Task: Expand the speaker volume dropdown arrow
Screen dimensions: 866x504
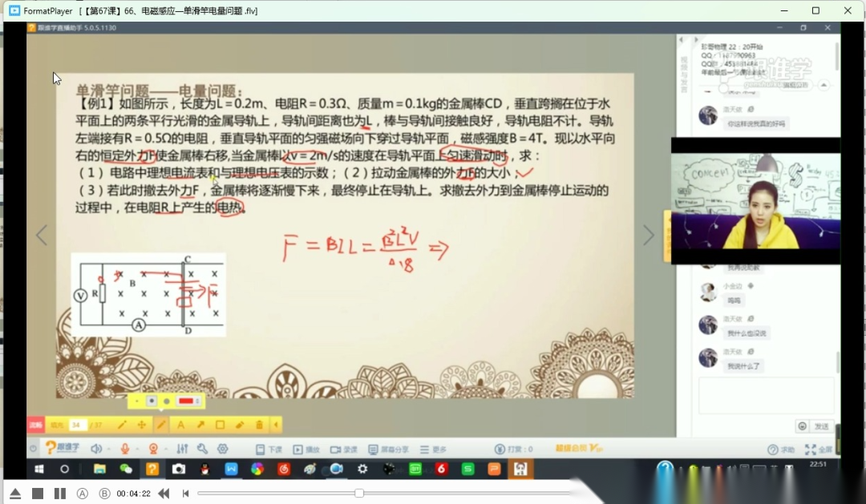Action: point(108,450)
